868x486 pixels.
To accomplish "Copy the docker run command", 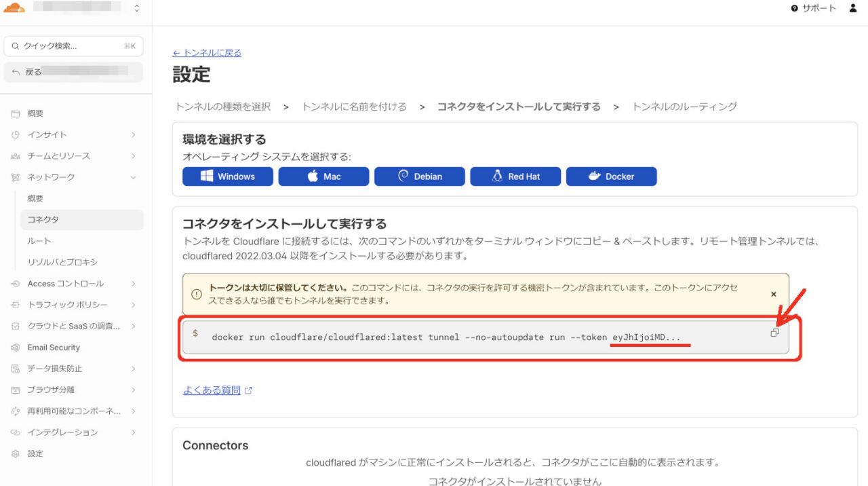I will (x=774, y=333).
